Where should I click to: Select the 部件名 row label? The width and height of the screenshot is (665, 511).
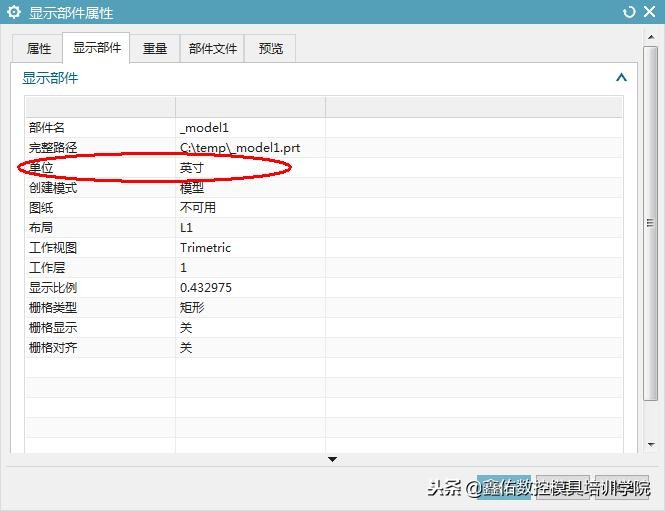pos(47,128)
